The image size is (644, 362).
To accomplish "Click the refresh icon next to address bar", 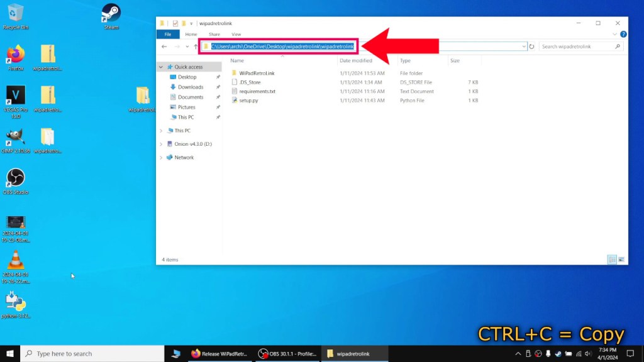I will (x=531, y=46).
